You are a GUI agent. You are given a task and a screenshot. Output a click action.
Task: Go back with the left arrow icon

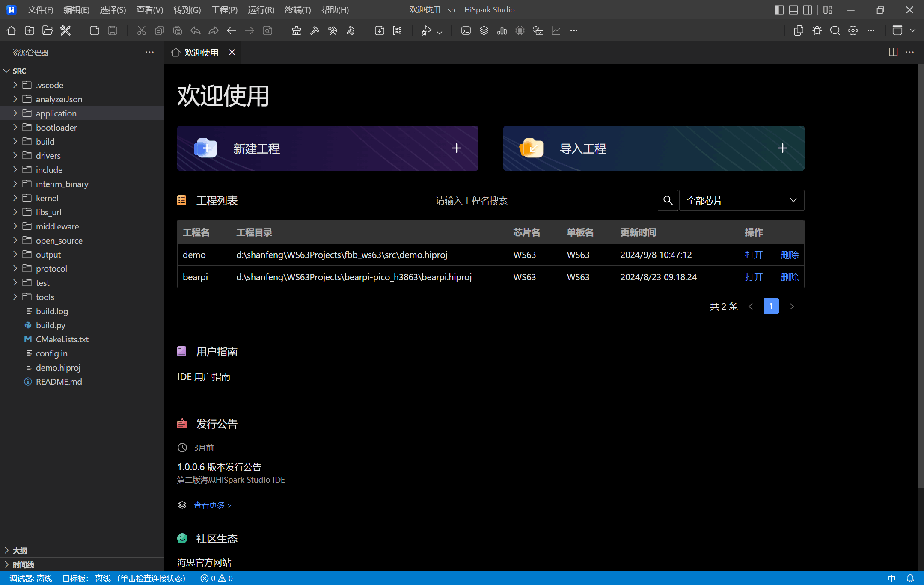[232, 30]
